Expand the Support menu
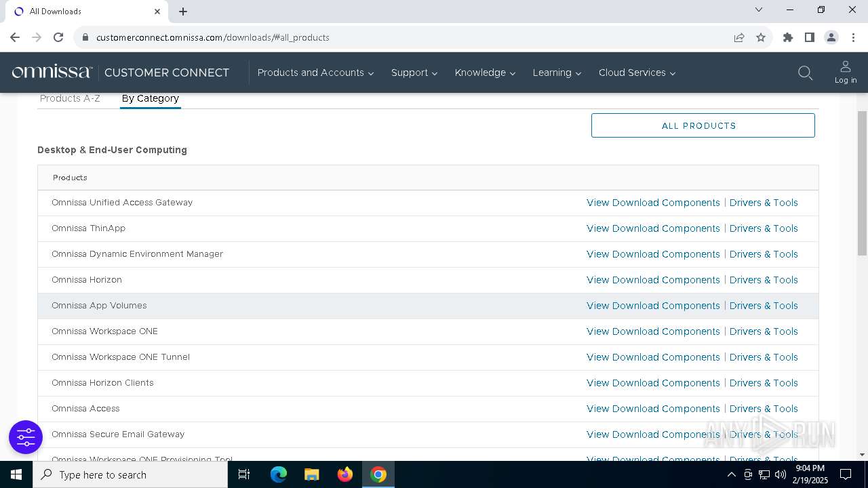This screenshot has height=488, width=868. [414, 73]
